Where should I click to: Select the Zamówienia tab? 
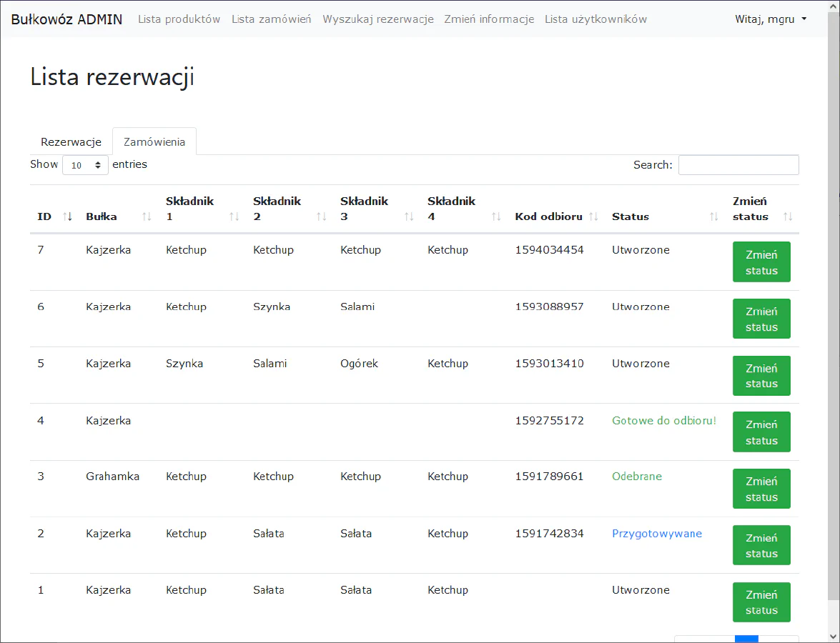point(154,141)
